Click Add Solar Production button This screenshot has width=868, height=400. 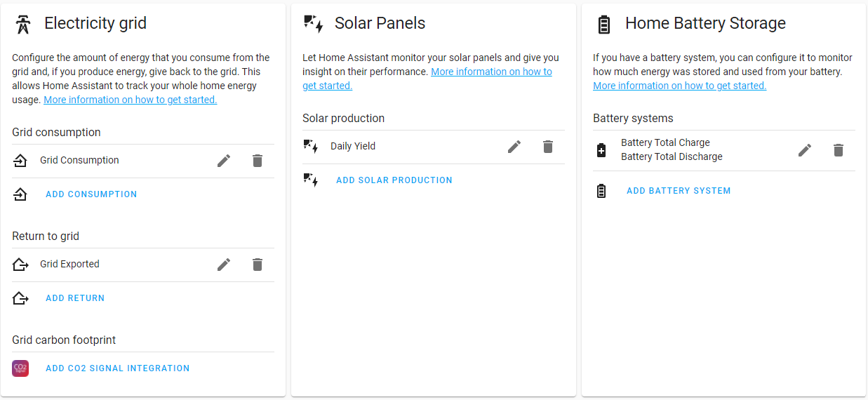394,180
